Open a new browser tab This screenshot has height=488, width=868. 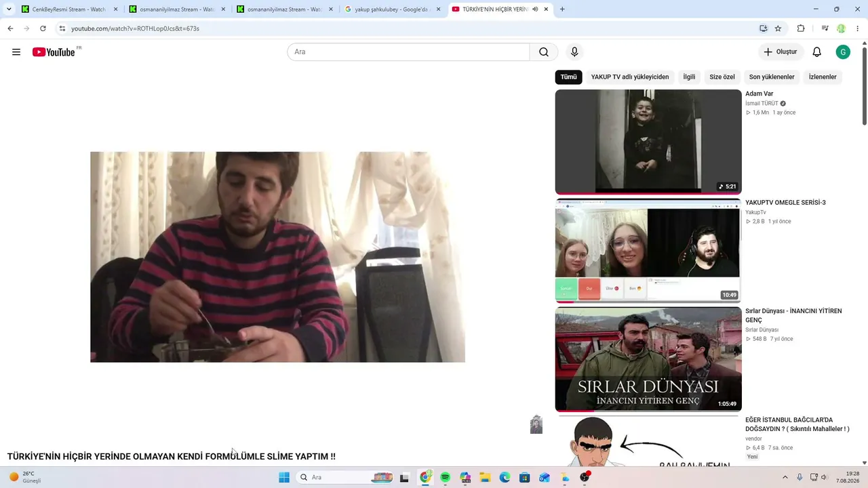click(x=562, y=9)
